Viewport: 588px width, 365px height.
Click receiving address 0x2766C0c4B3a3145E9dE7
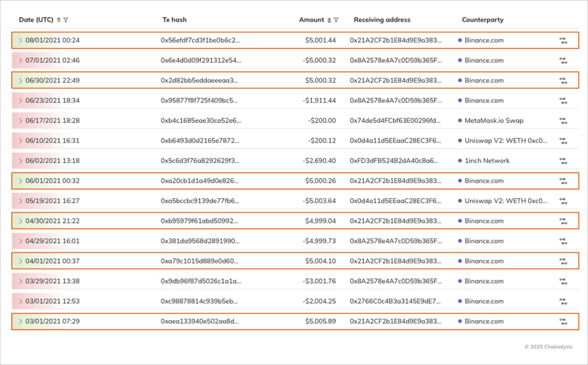pos(395,301)
